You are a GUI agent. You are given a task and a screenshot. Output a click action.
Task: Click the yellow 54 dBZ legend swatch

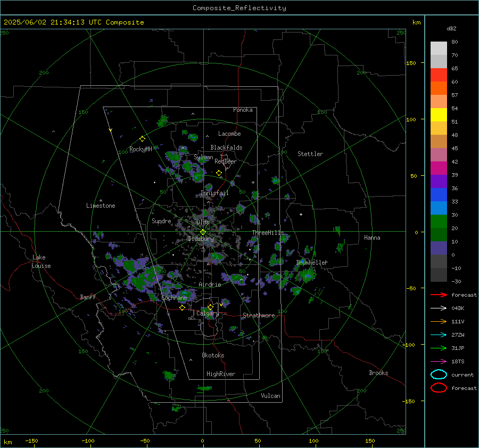[439, 115]
